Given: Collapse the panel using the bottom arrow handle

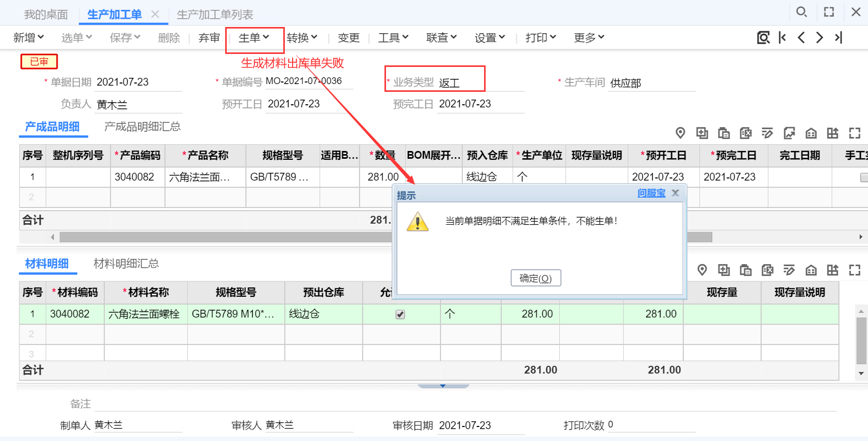Looking at the screenshot, I should (443, 386).
